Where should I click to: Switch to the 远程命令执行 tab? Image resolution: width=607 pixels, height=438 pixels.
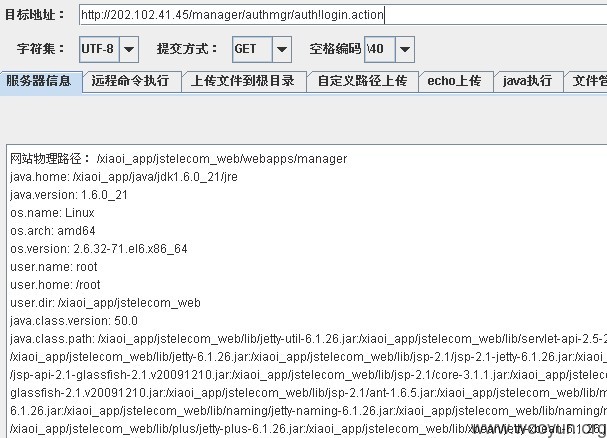[131, 81]
